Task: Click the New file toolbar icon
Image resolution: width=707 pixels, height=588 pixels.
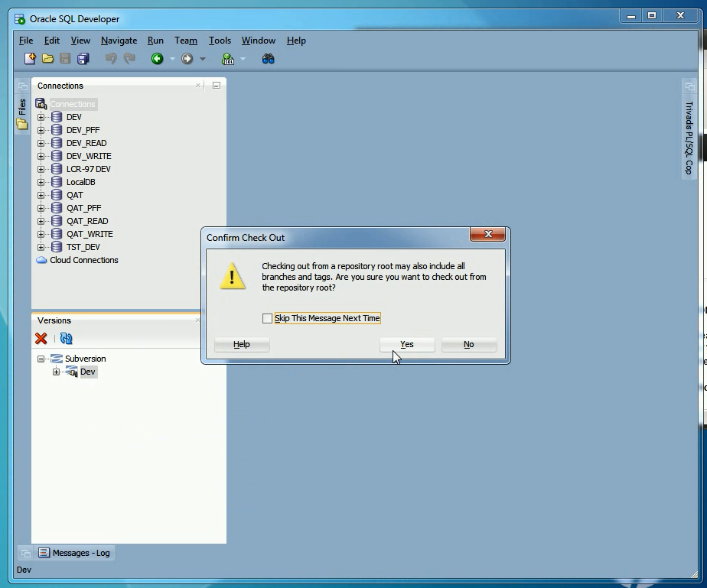Action: pos(30,59)
